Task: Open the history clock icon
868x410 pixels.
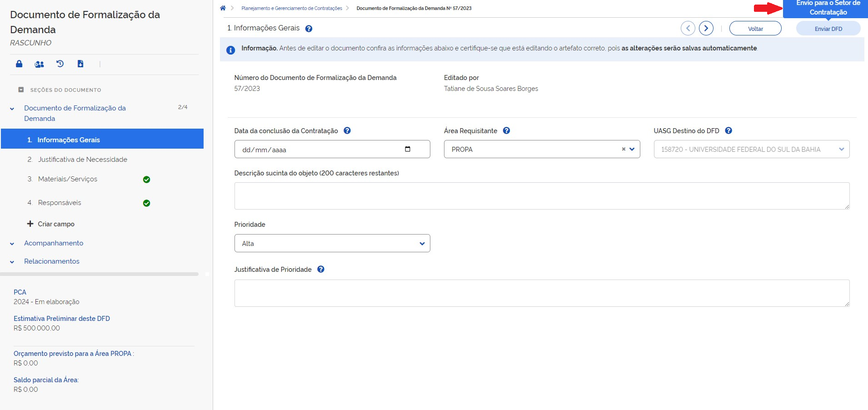Action: click(x=60, y=64)
